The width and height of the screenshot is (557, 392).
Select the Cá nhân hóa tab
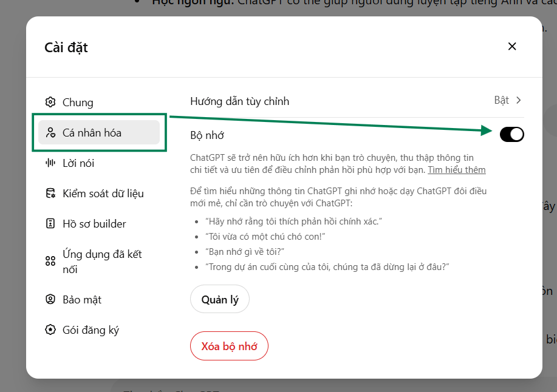[99, 132]
